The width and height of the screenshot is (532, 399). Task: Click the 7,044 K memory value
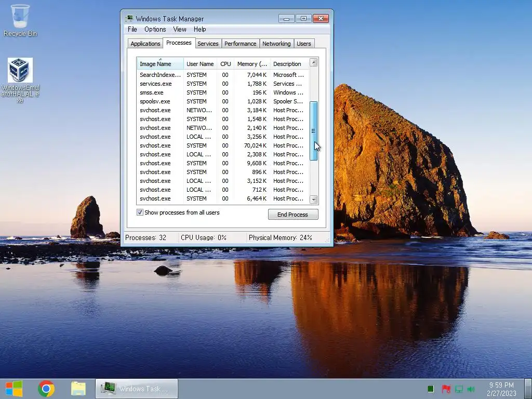click(257, 75)
